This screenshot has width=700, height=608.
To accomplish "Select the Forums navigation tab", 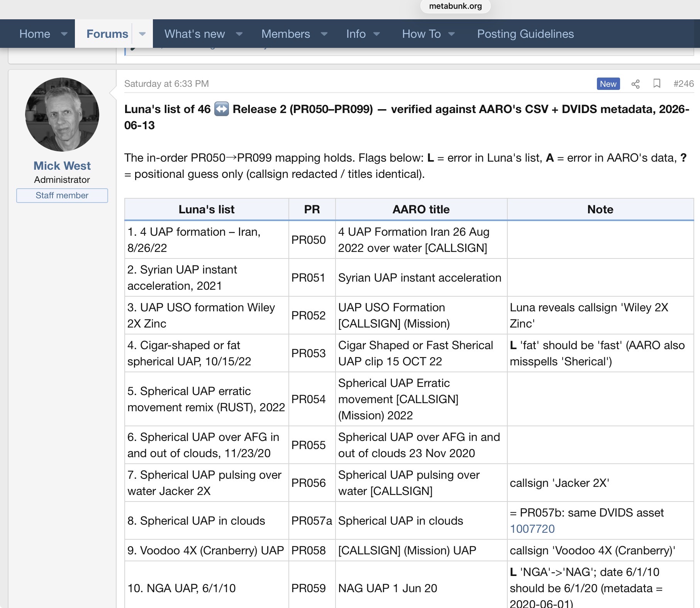I will pyautogui.click(x=107, y=34).
